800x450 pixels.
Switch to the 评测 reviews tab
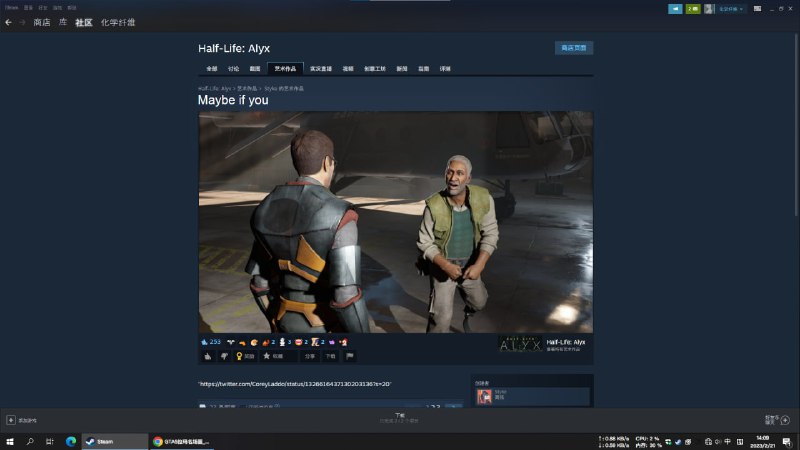445,69
